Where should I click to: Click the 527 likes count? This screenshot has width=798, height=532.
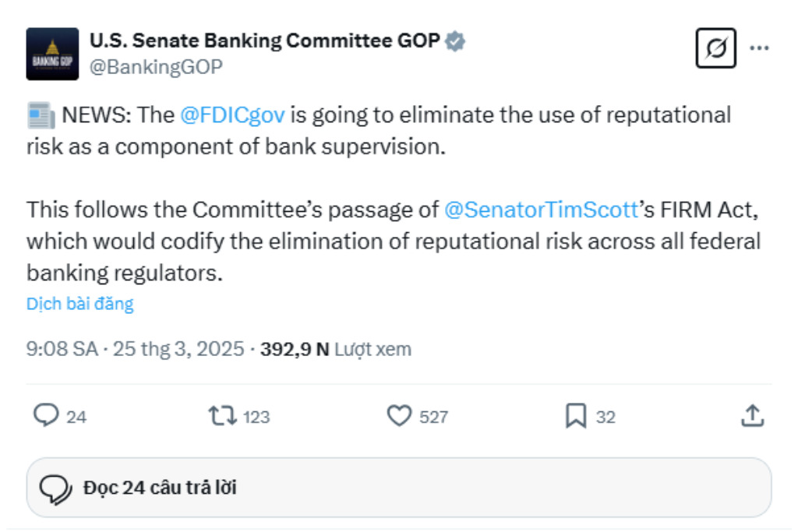point(433,417)
